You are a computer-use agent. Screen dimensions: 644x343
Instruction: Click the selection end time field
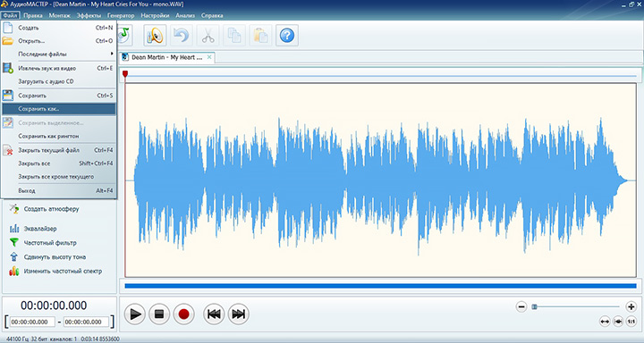coord(86,322)
